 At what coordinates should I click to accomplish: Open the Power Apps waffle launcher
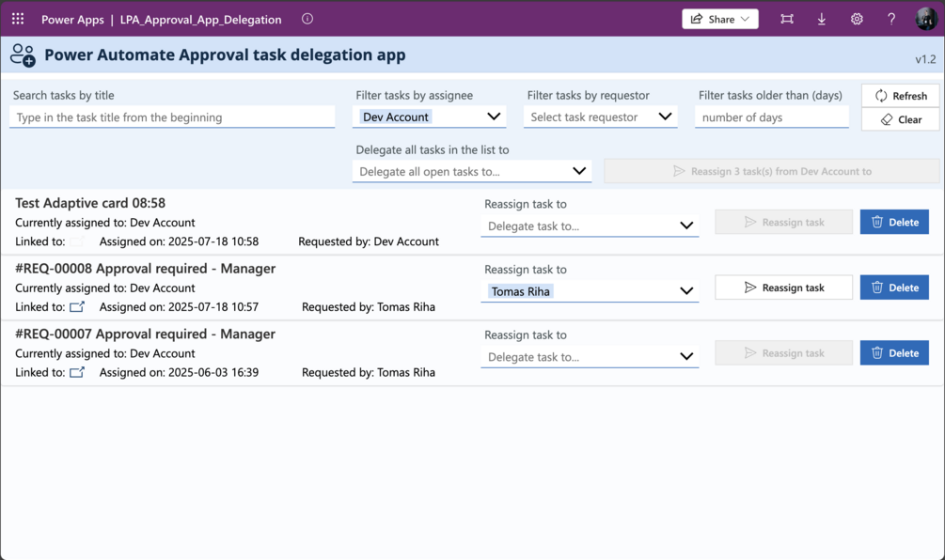coord(18,19)
